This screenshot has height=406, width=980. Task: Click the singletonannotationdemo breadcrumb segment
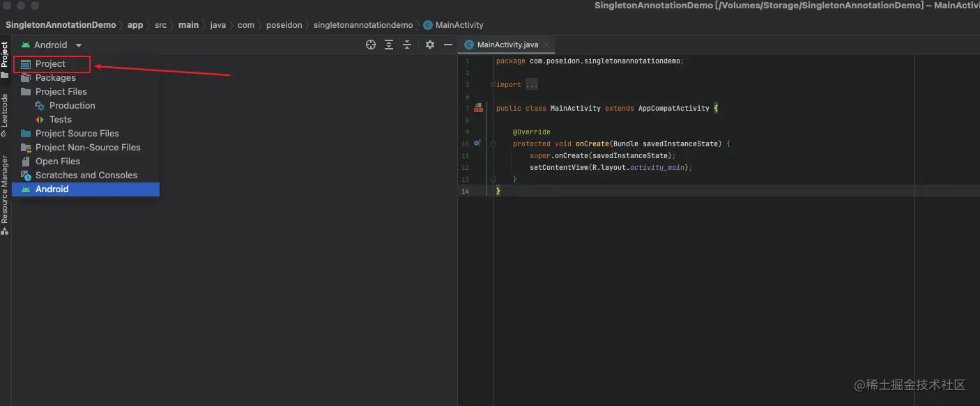(363, 24)
